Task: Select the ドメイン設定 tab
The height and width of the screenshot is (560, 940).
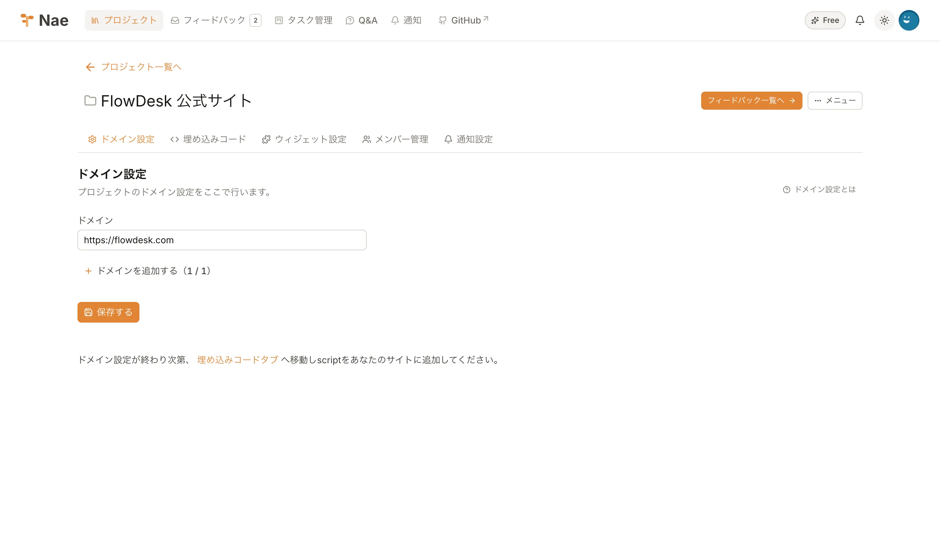Action: point(121,139)
